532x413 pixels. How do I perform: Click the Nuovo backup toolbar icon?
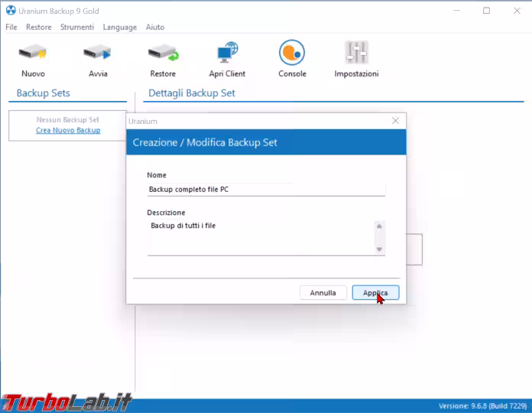[x=33, y=53]
